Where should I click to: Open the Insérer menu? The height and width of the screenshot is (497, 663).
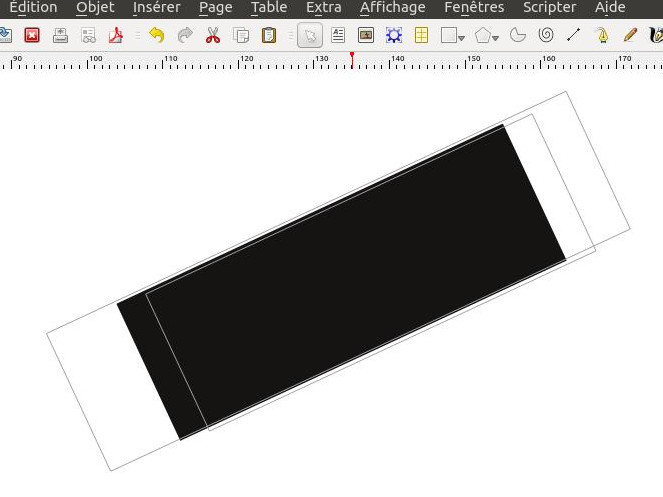tap(156, 8)
